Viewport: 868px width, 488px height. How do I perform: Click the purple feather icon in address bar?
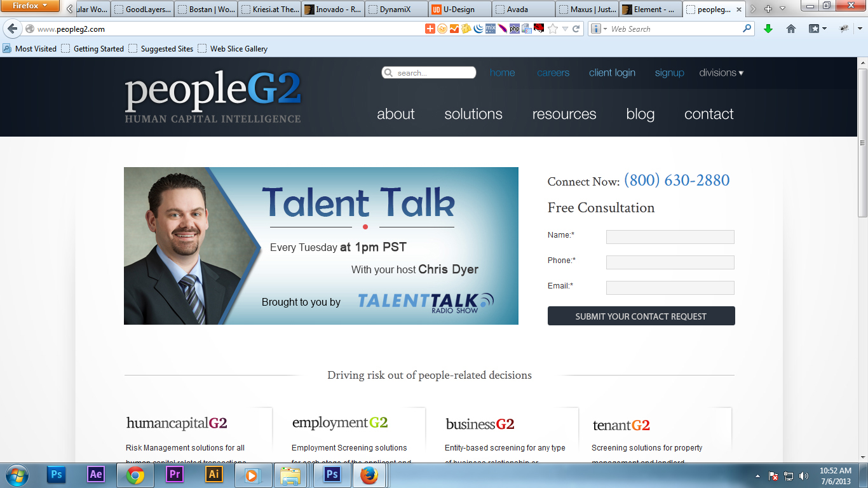(503, 29)
